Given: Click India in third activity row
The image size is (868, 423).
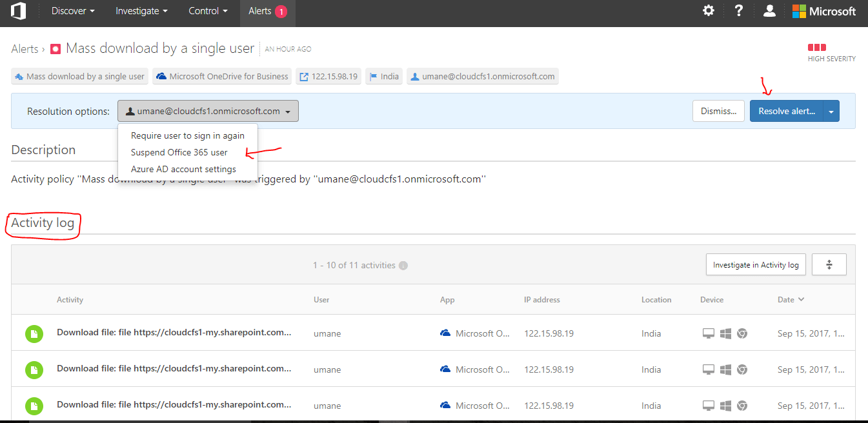Looking at the screenshot, I should click(651, 406).
